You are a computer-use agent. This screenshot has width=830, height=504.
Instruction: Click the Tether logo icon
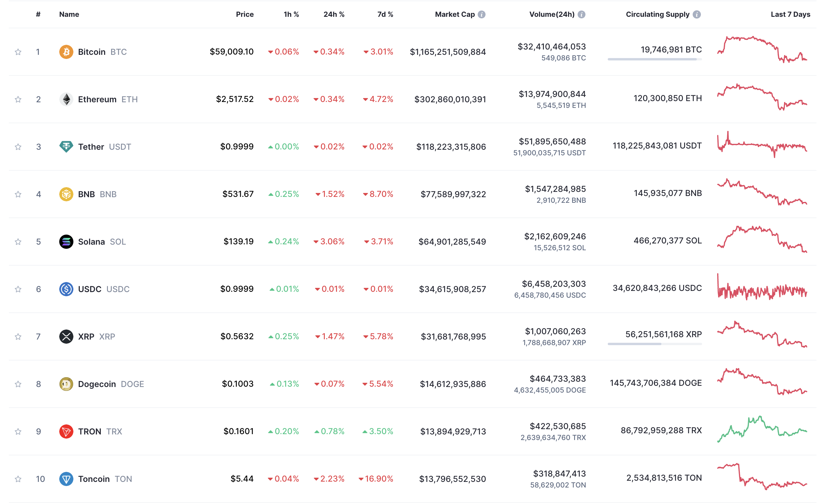tap(66, 147)
